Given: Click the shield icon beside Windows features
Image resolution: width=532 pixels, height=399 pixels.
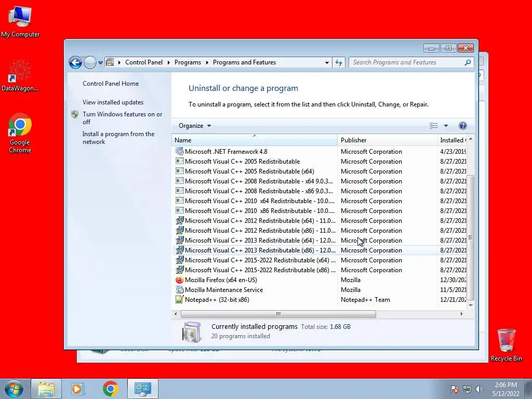Looking at the screenshot, I should point(75,114).
